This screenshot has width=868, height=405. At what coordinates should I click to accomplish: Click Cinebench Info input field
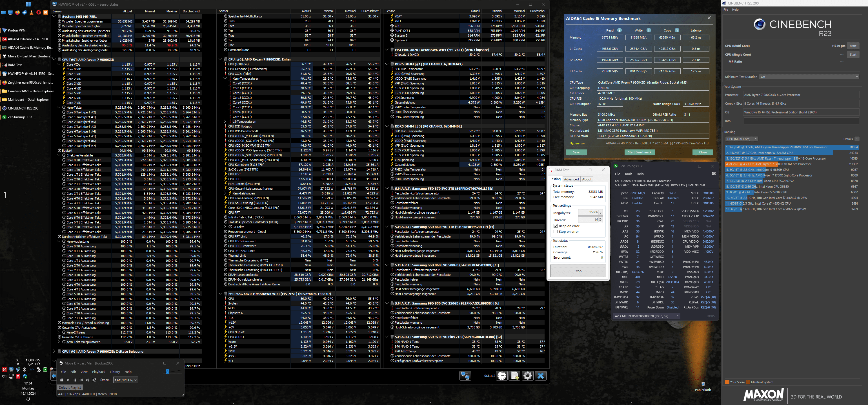801,121
